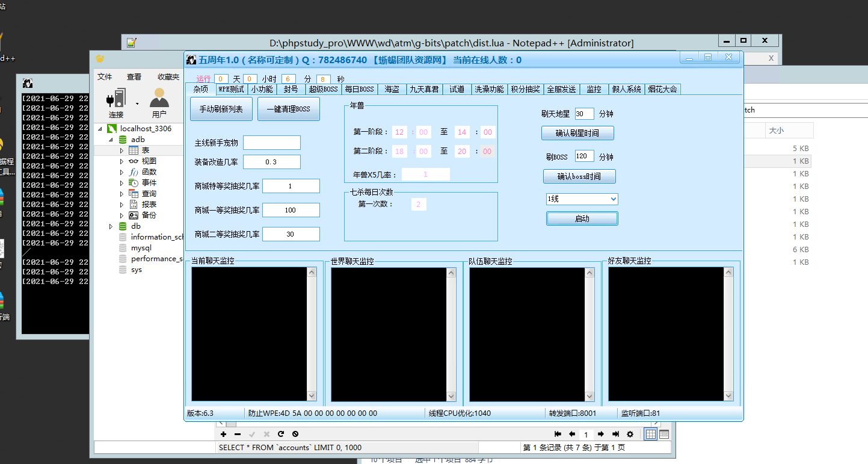Click the 事件 clock icon
The image size is (868, 464).
pos(134,182)
